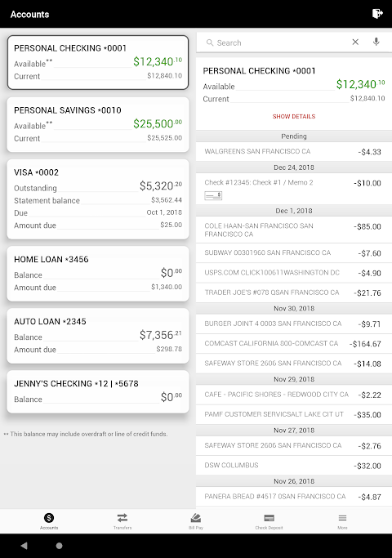Open the Auto Loan *2345 account
Viewport: 392px width, 558px height.
coord(98,336)
